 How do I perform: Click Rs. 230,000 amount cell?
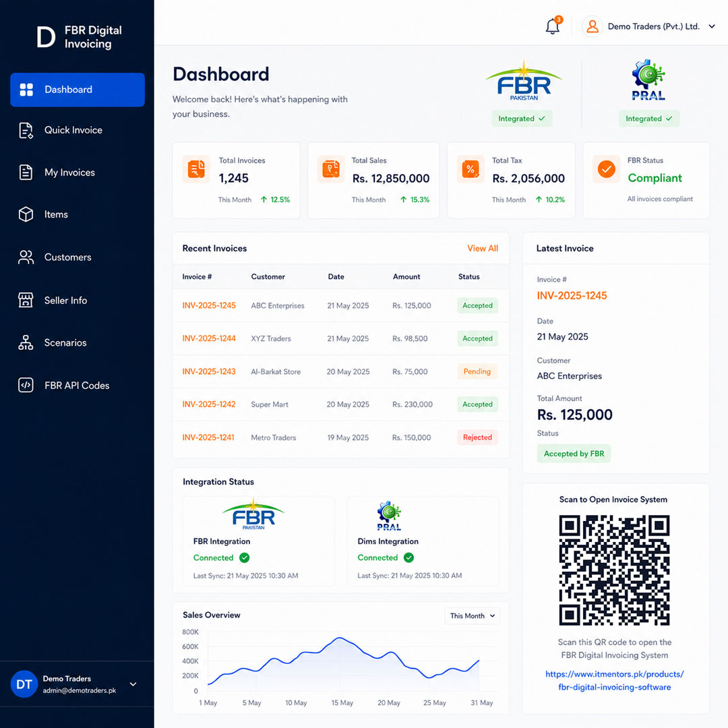[413, 404]
